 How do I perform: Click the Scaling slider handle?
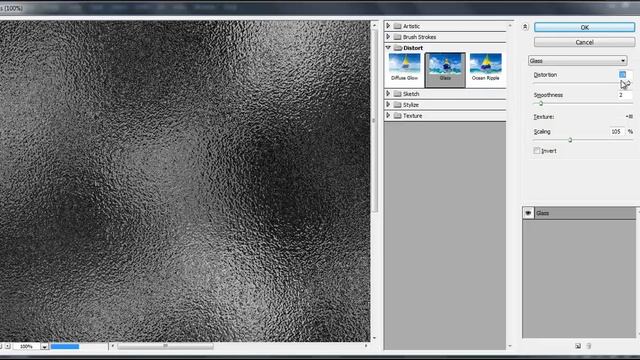coord(570,140)
